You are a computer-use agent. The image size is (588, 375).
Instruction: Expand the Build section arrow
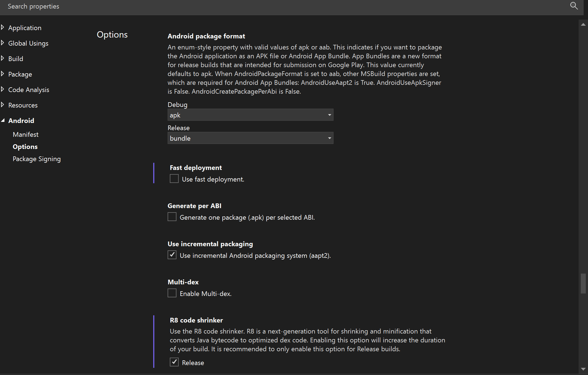[3, 58]
